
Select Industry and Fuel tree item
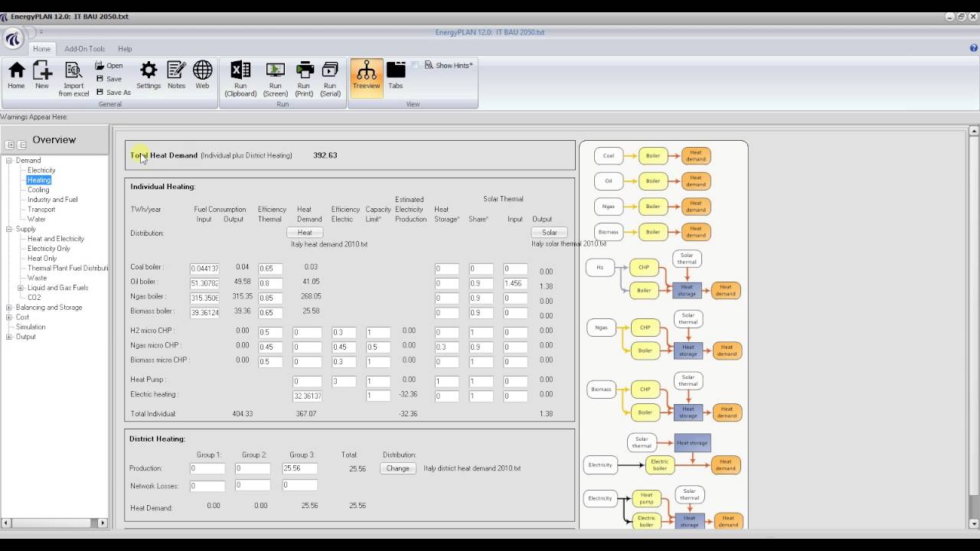[53, 200]
